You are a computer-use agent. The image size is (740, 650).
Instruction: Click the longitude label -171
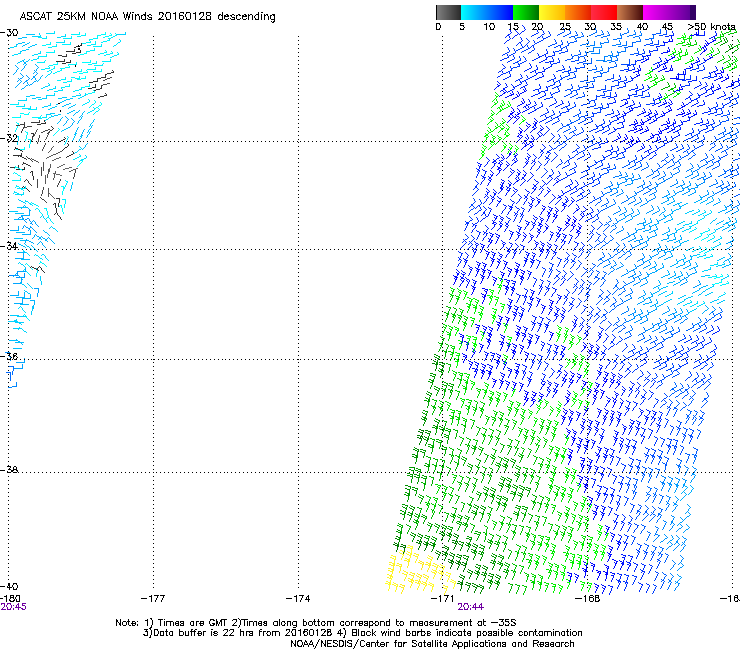pyautogui.click(x=443, y=599)
